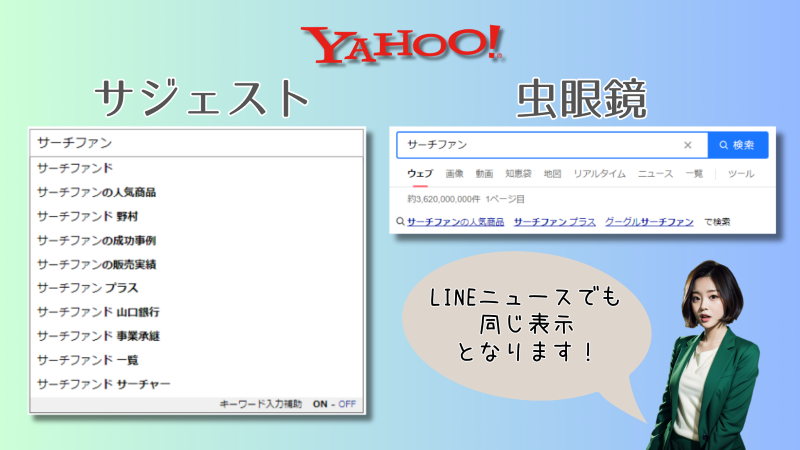Click the blue 検索 search button
Viewport: 800px width, 450px height.
(x=738, y=145)
